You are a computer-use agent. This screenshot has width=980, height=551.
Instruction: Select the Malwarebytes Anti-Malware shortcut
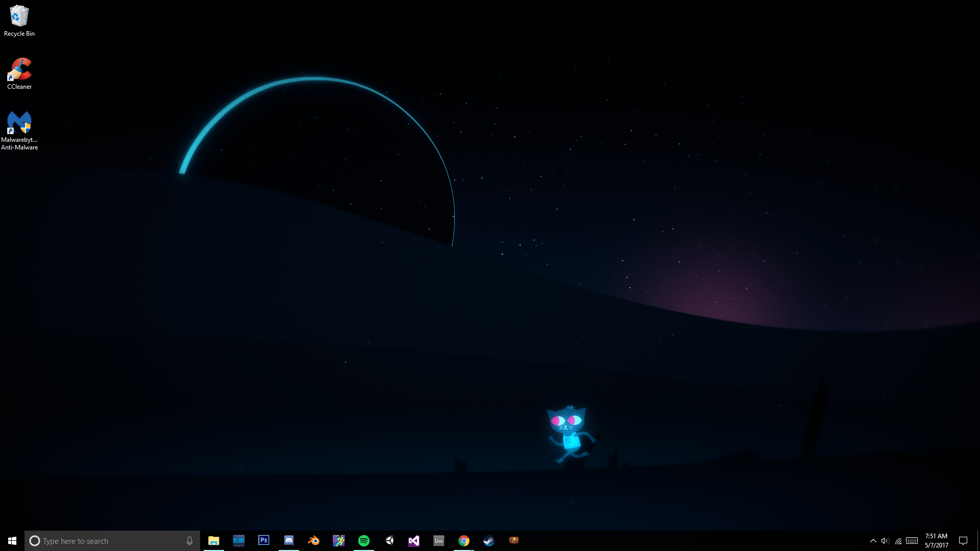click(x=19, y=130)
